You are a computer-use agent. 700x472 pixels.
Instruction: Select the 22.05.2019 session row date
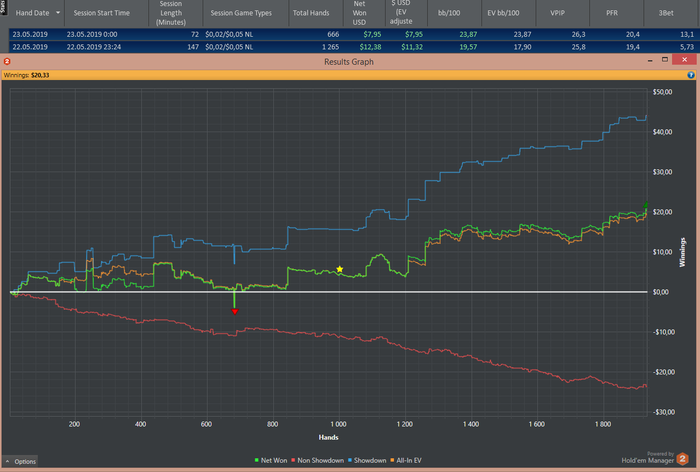pyautogui.click(x=30, y=47)
